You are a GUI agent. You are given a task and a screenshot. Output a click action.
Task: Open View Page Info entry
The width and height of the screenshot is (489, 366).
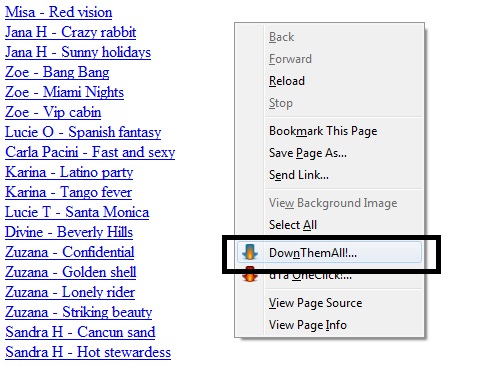(308, 325)
